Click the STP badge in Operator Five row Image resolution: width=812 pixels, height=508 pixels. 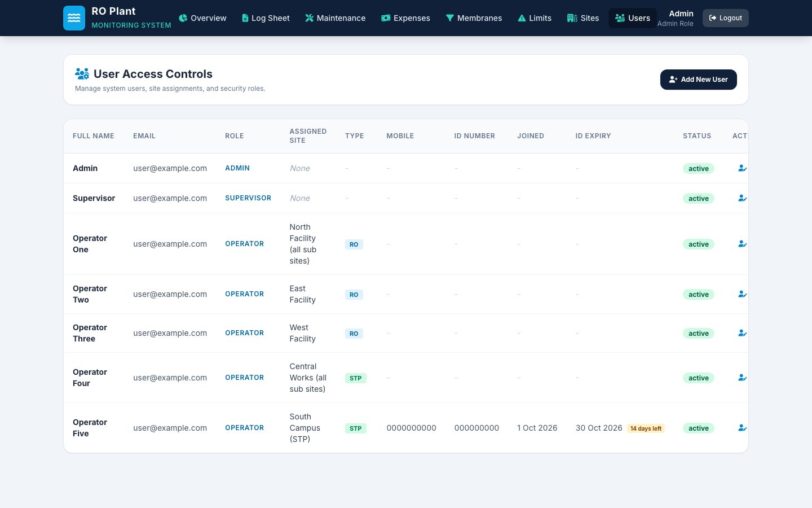356,428
